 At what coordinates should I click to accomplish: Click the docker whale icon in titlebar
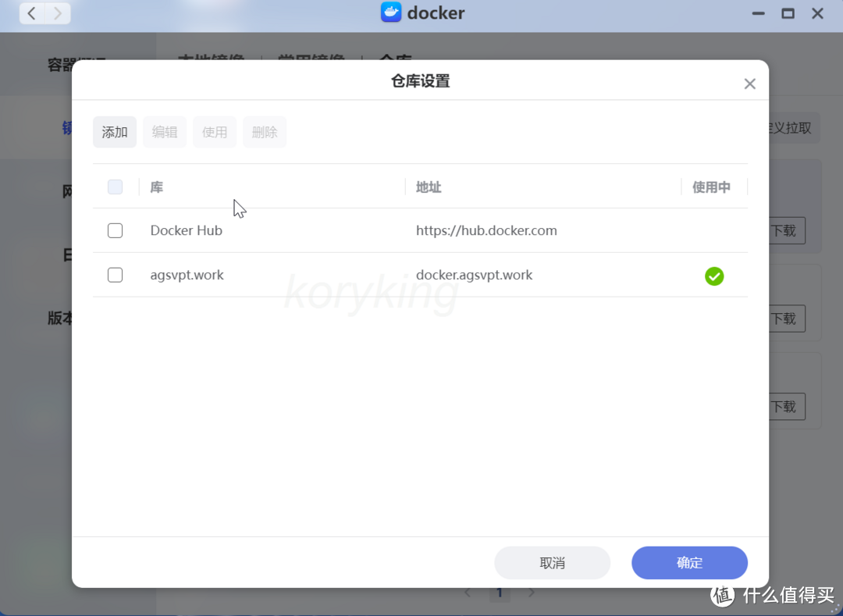tap(389, 12)
